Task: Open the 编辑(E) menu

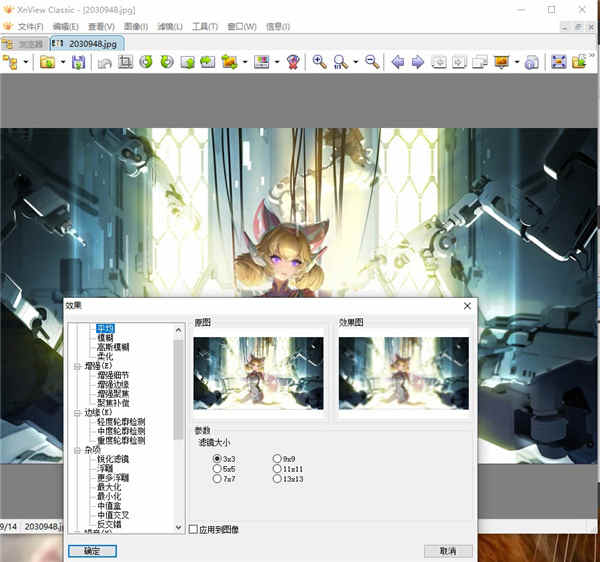Action: [65, 27]
